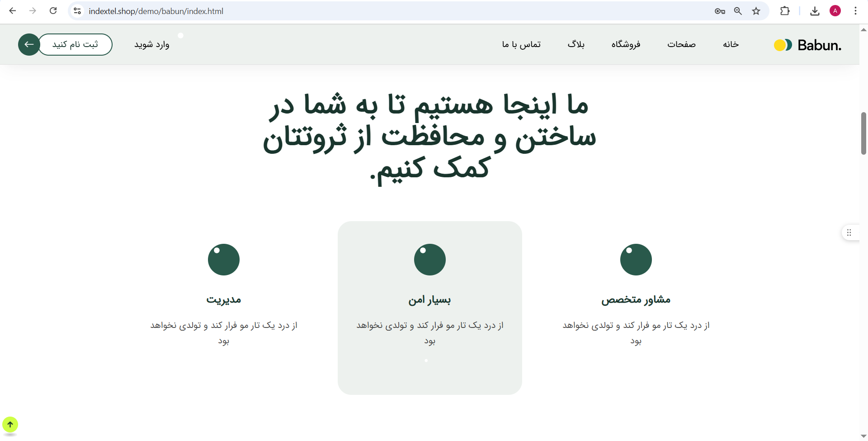The width and height of the screenshot is (868, 441).
Task: Click the zoom magnifier icon in address bar
Action: (x=738, y=11)
